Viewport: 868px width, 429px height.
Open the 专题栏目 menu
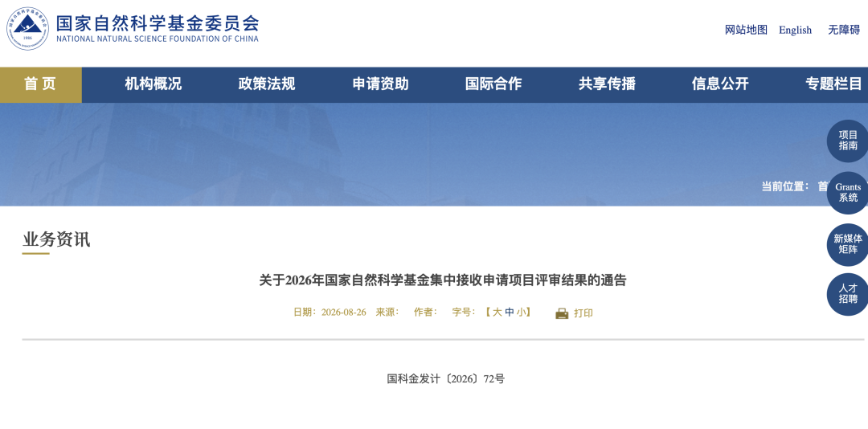[833, 84]
